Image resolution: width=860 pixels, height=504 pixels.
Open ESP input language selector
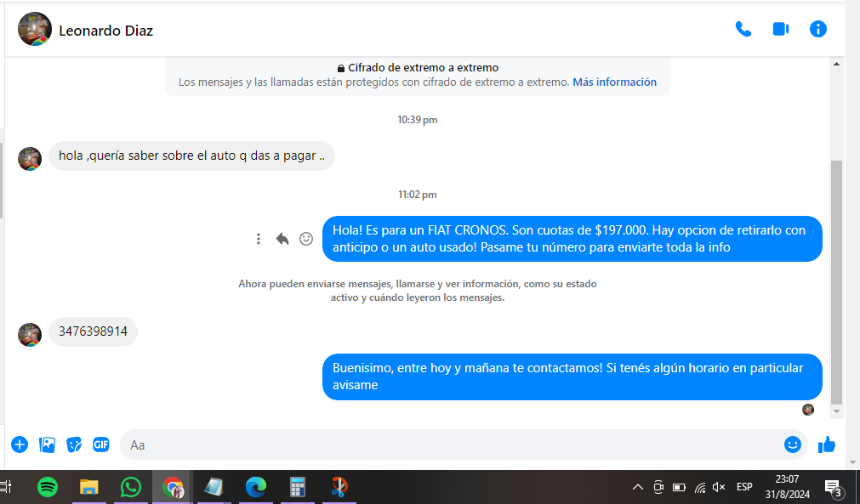pos(744,487)
